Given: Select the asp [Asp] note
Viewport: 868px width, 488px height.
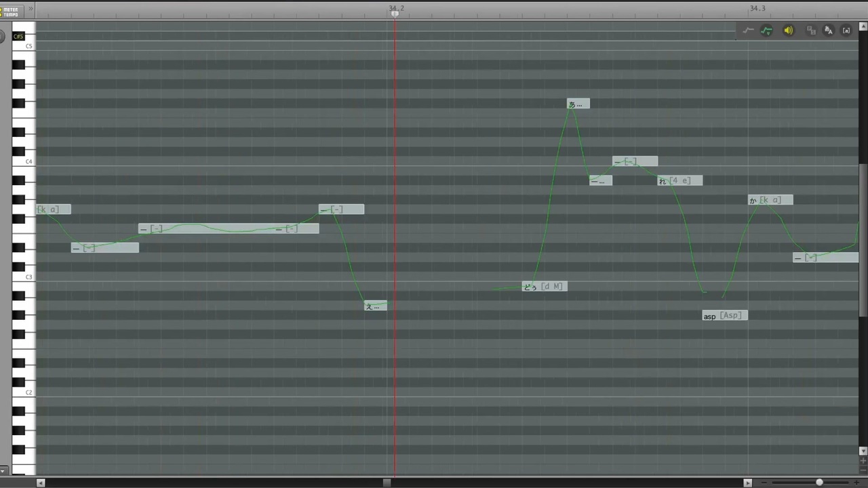Looking at the screenshot, I should [725, 316].
